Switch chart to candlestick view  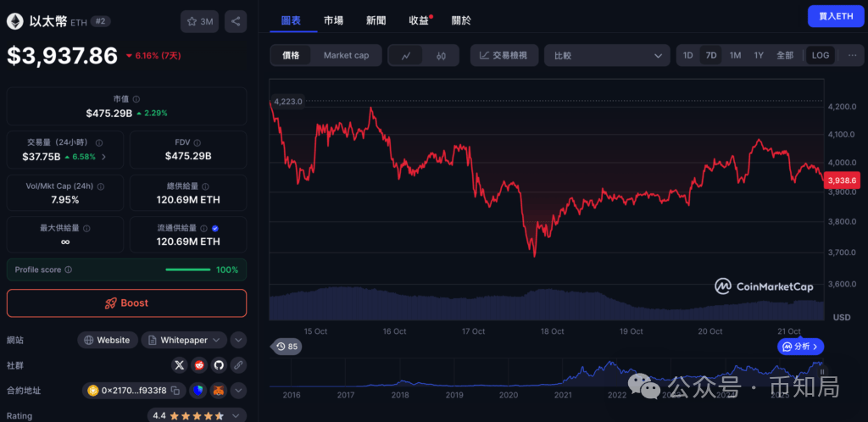tap(441, 55)
